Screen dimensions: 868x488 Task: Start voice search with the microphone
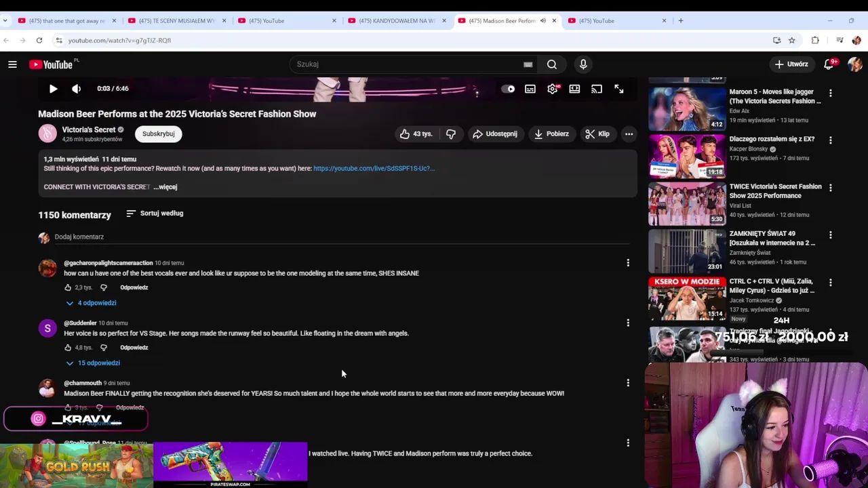coord(583,64)
